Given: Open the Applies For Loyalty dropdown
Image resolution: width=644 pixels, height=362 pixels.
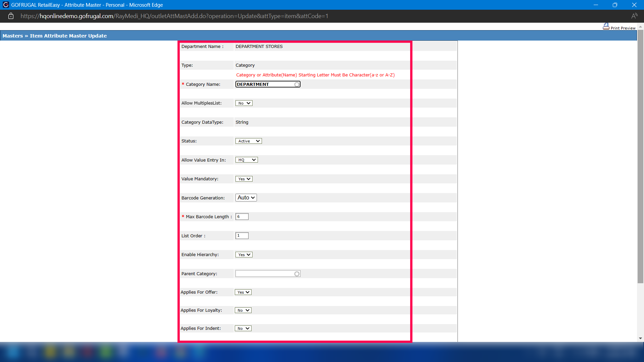Looking at the screenshot, I should [243, 310].
